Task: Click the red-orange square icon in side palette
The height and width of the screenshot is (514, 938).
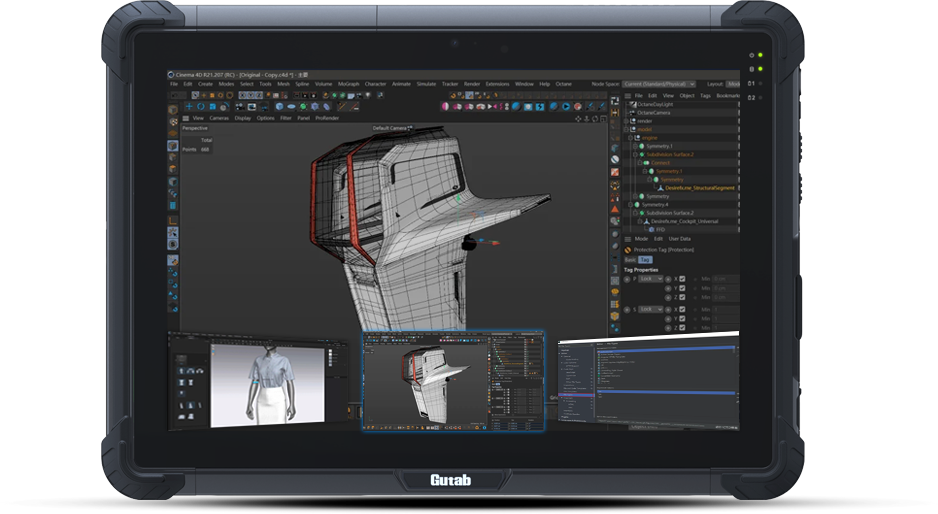Action: coord(615,172)
